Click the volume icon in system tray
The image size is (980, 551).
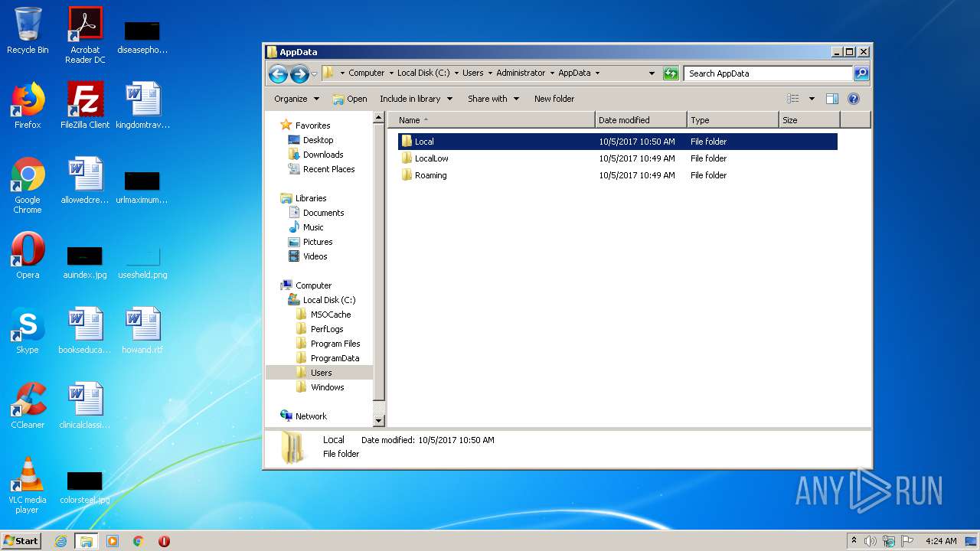click(x=871, y=541)
